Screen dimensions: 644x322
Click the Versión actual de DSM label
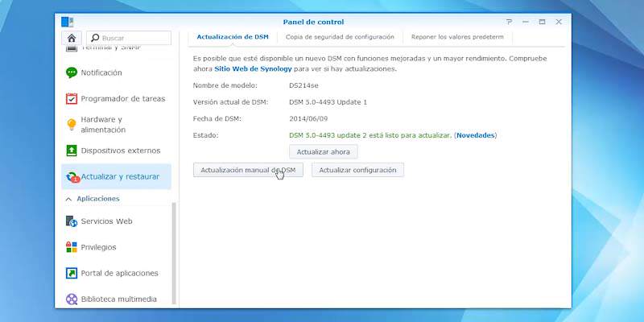(x=230, y=102)
